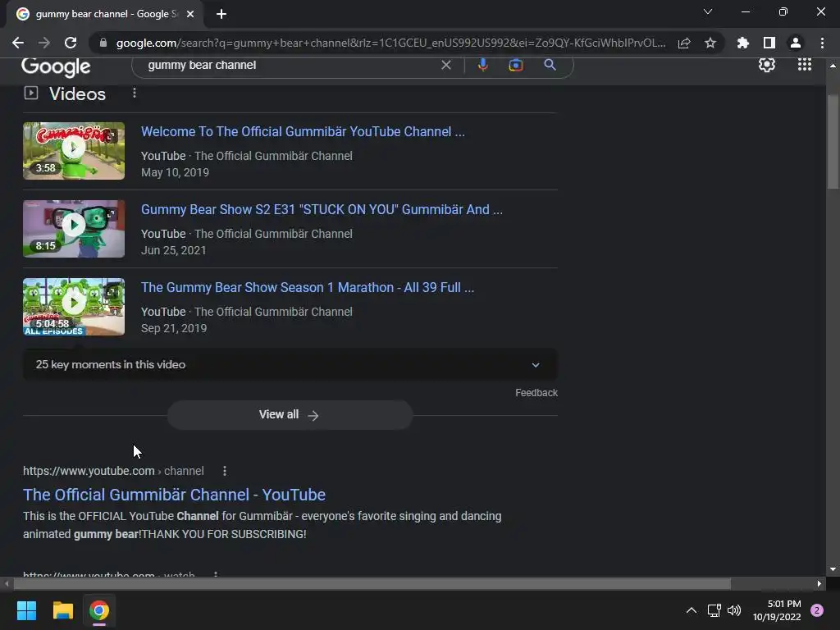Expand 25 key moments in this video

(x=290, y=364)
